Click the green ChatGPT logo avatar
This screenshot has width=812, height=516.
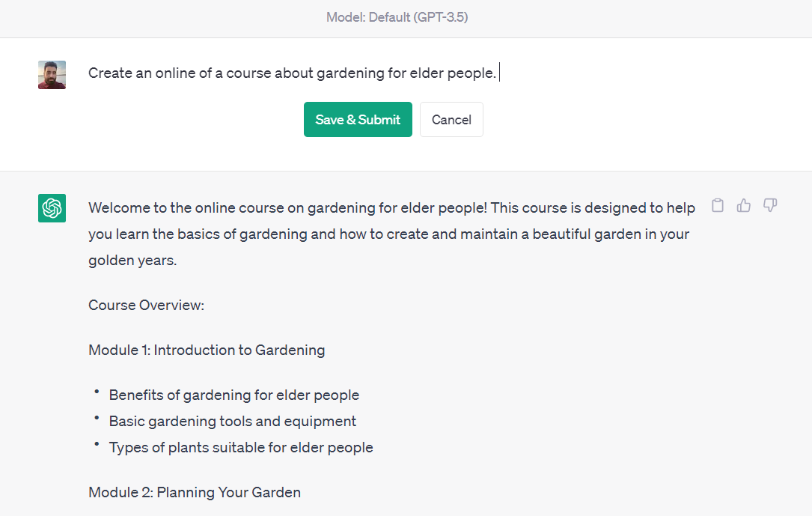pos(52,208)
